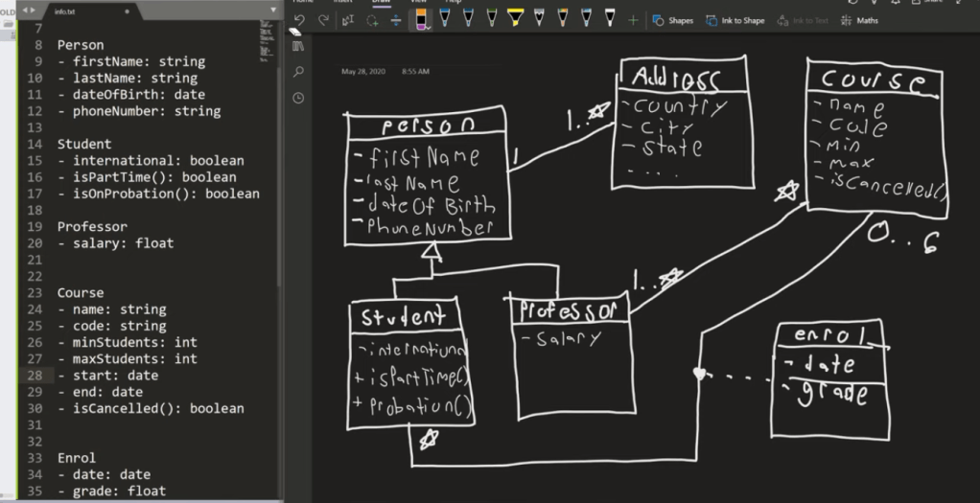Screen dimensions: 980x503
Task: Select the yellow highlighter pen
Action: pos(515,19)
